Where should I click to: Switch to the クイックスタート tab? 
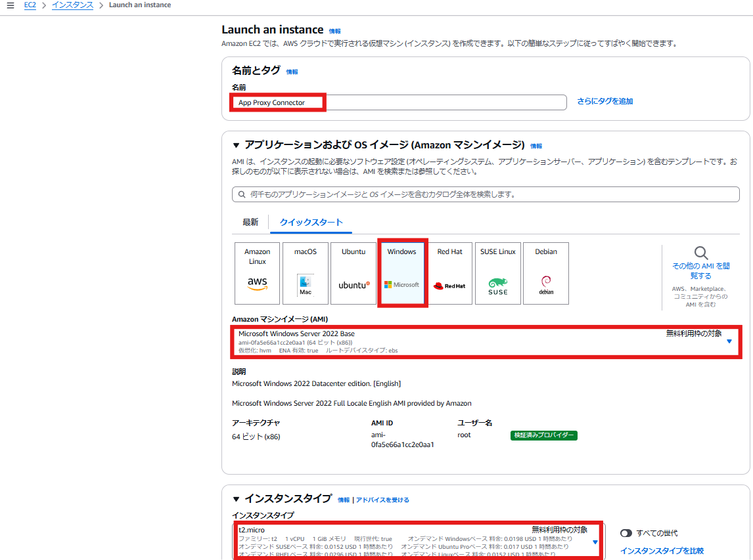coord(311,222)
